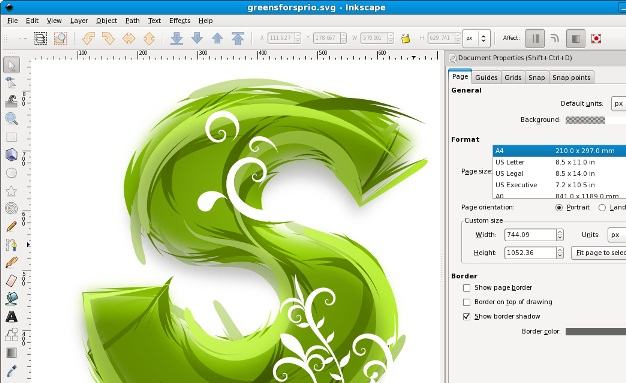Image resolution: width=626 pixels, height=383 pixels.
Task: Select Landscape page orientation
Action: tap(602, 207)
